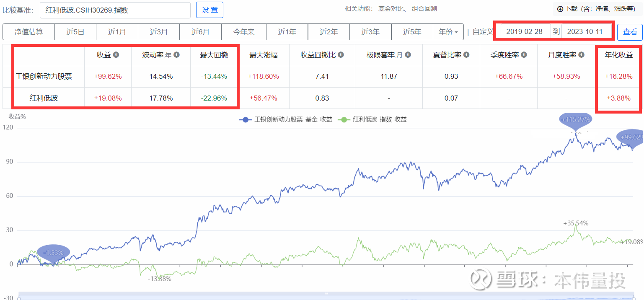
Task: Click the +35.54% index peak label
Action: [x=576, y=223]
